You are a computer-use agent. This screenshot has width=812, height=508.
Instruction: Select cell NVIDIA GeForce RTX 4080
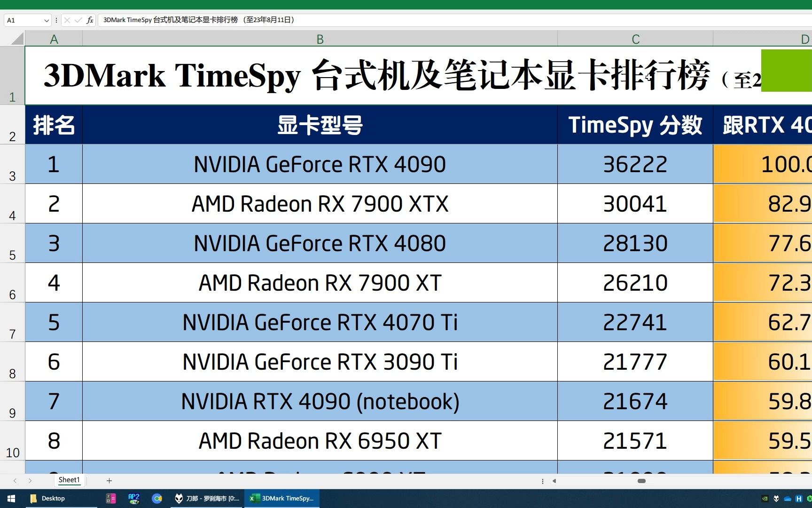(320, 243)
